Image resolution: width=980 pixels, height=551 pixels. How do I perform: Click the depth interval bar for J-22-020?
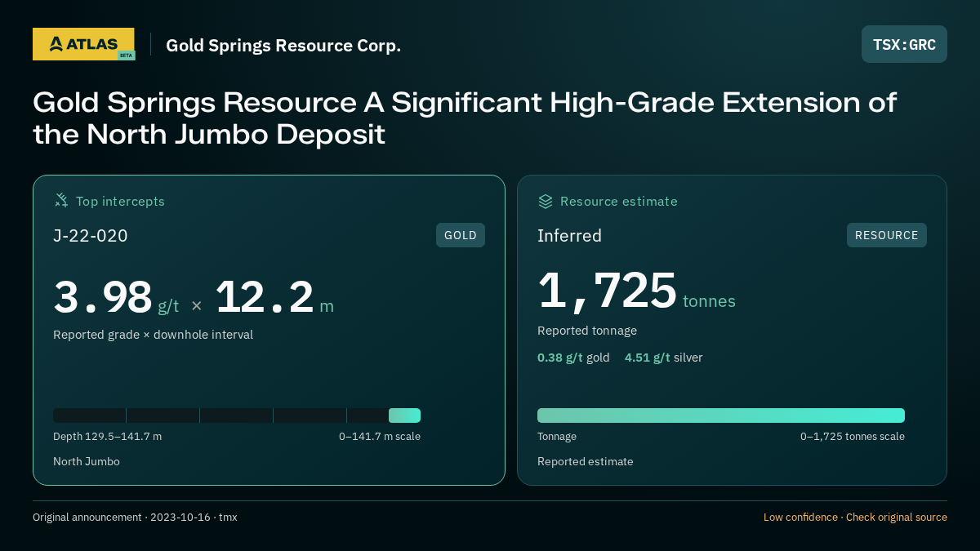237,415
